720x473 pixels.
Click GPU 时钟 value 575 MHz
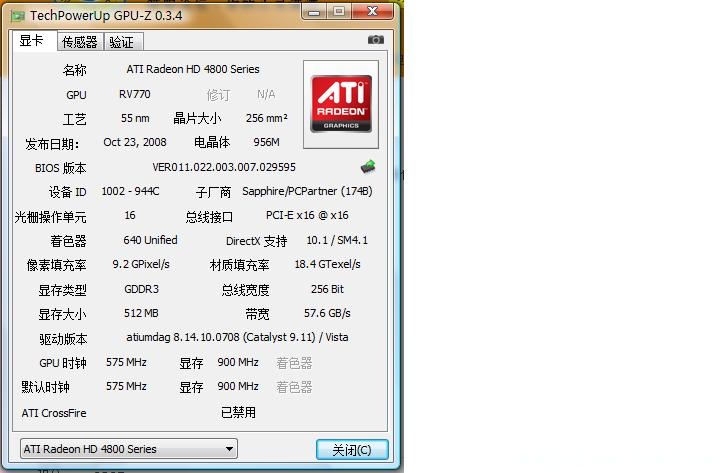[x=126, y=362]
